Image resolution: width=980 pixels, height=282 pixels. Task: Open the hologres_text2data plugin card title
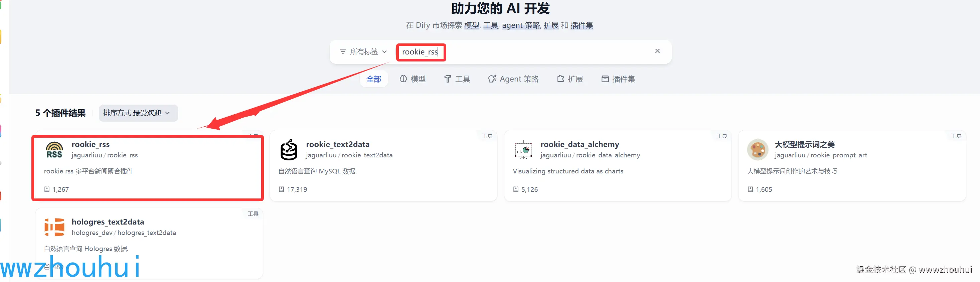point(108,222)
